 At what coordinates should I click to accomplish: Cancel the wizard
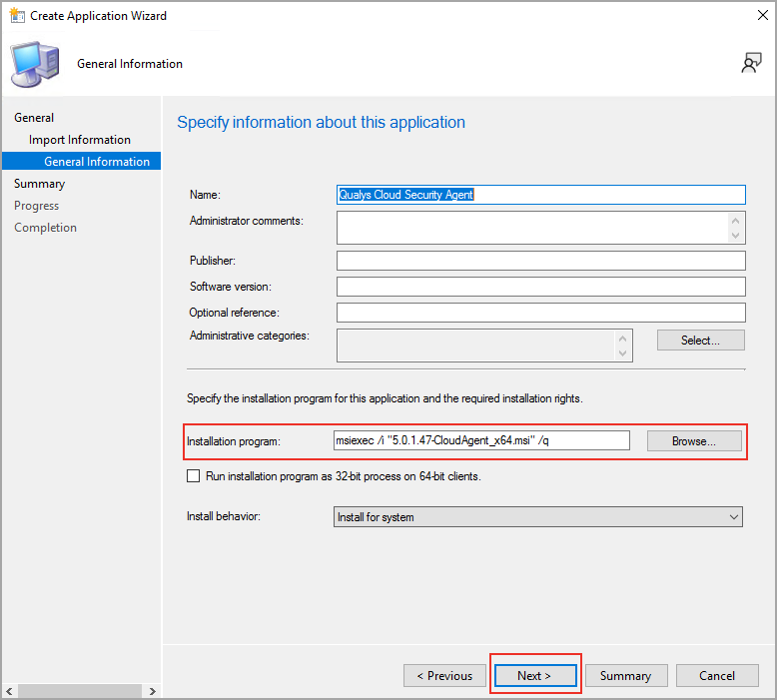(717, 675)
